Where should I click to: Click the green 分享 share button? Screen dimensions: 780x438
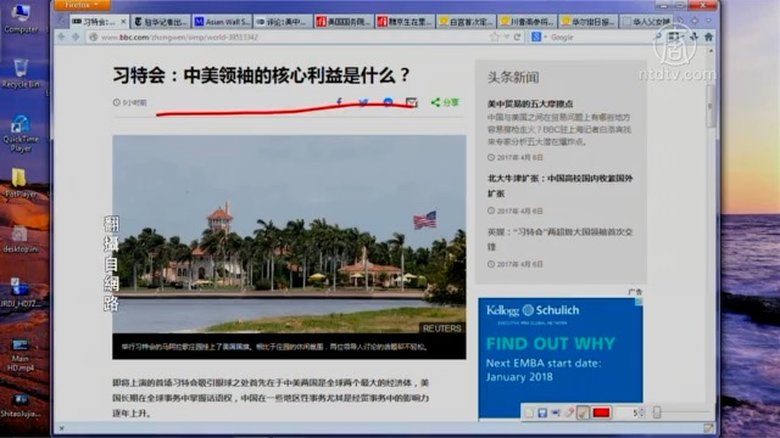pyautogui.click(x=445, y=102)
